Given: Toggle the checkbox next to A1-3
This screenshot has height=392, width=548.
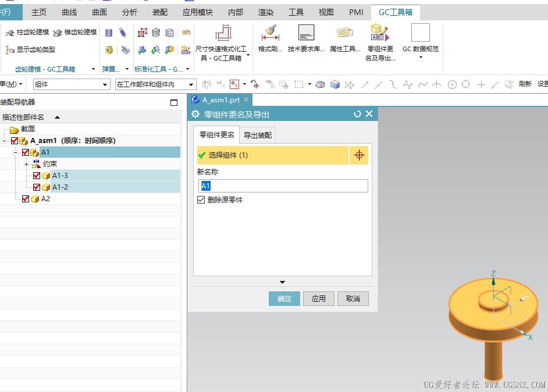Looking at the screenshot, I should point(37,176).
